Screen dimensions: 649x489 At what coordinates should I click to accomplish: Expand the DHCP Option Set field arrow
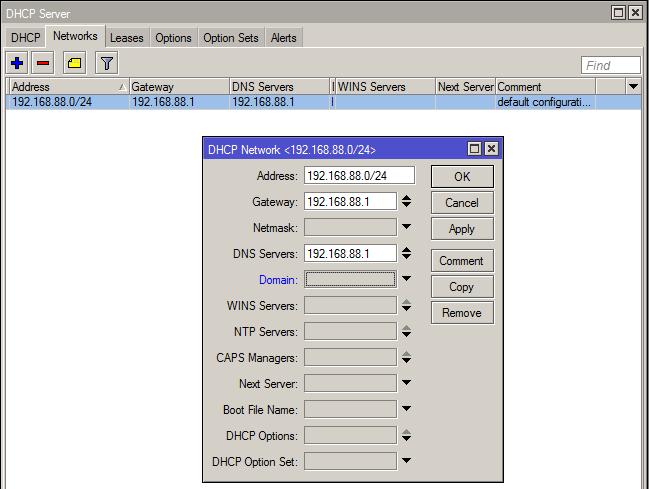(x=406, y=460)
